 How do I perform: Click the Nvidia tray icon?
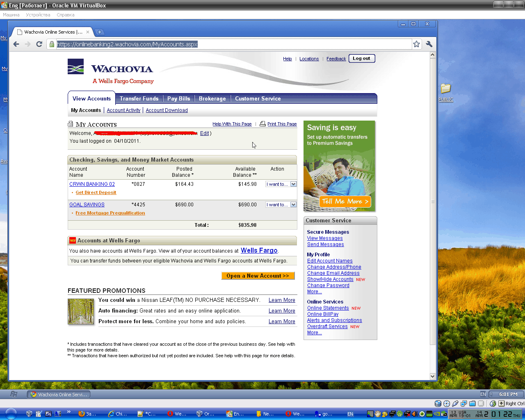pyautogui.click(x=437, y=414)
